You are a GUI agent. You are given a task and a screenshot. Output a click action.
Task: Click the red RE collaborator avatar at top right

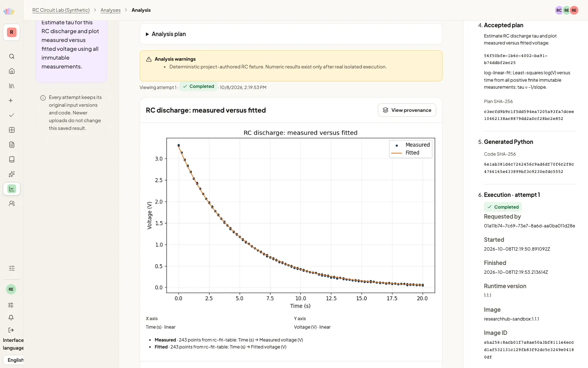[x=574, y=10]
